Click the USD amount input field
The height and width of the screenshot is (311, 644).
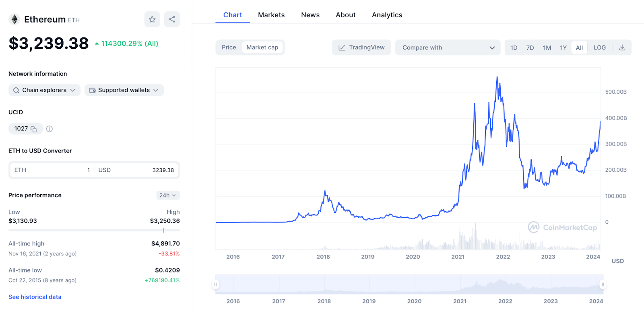pos(136,170)
